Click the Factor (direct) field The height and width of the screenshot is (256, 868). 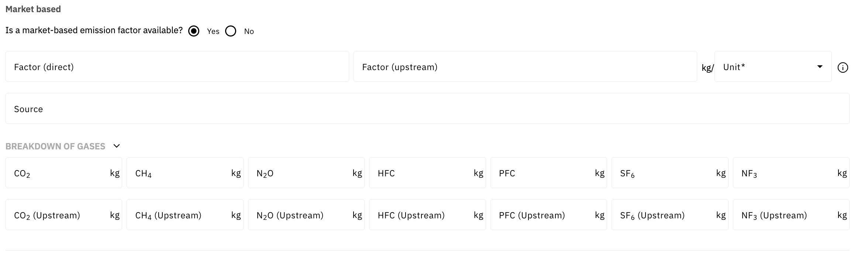pyautogui.click(x=177, y=67)
